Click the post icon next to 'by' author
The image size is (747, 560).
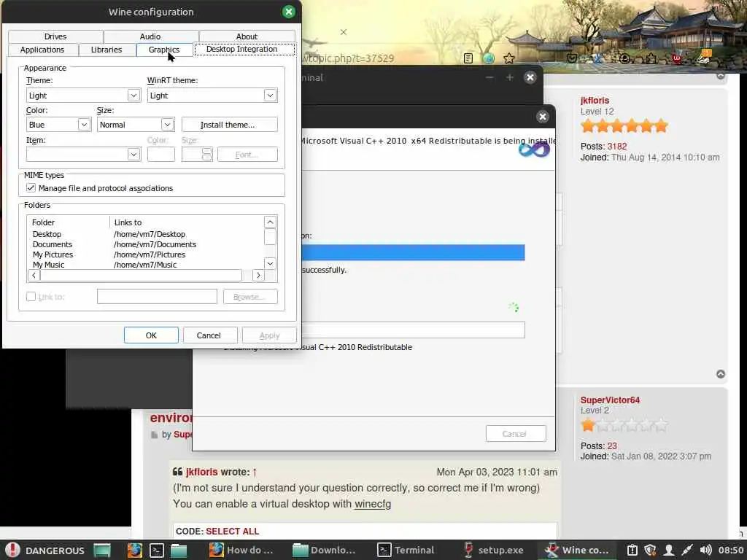(x=154, y=435)
